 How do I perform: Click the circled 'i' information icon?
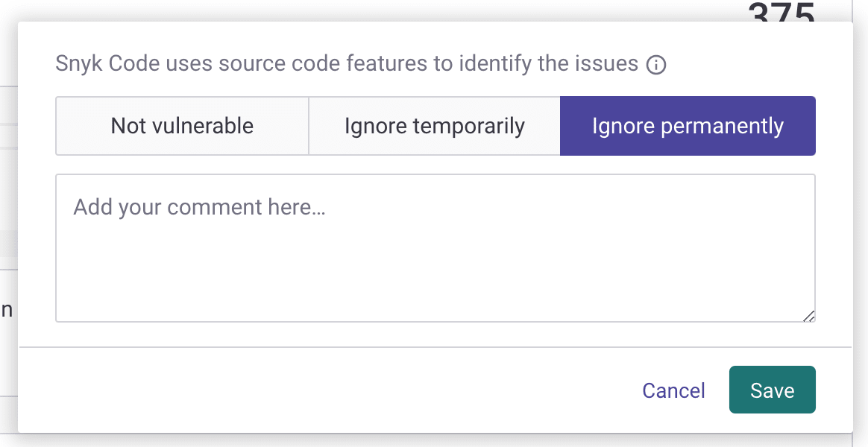tap(656, 65)
